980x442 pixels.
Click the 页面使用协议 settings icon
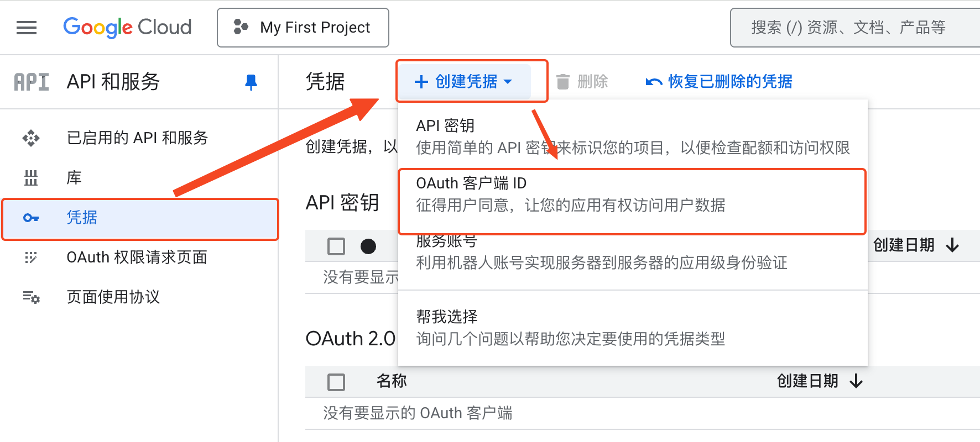coord(31,297)
